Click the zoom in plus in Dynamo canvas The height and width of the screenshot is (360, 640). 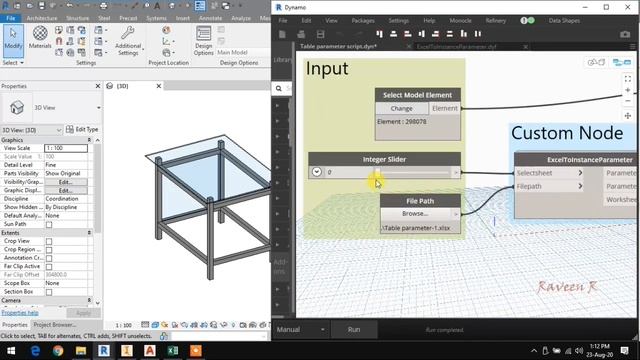[x=628, y=90]
